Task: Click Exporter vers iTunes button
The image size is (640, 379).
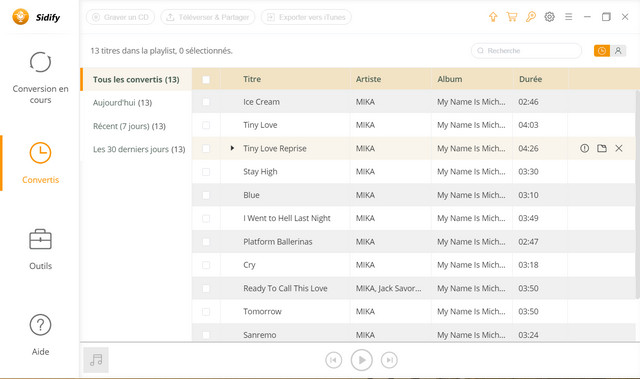Action: click(x=306, y=17)
